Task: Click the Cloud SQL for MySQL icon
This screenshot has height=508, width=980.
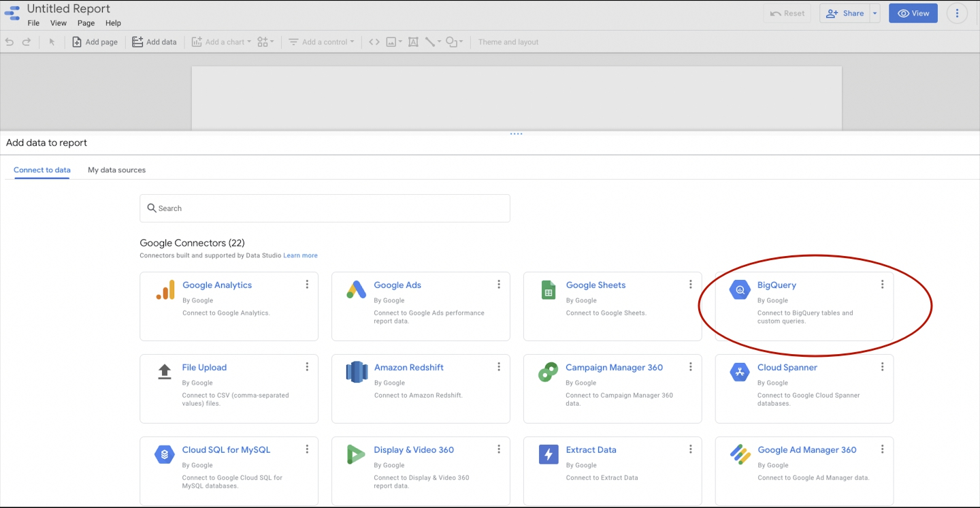Action: click(x=165, y=455)
